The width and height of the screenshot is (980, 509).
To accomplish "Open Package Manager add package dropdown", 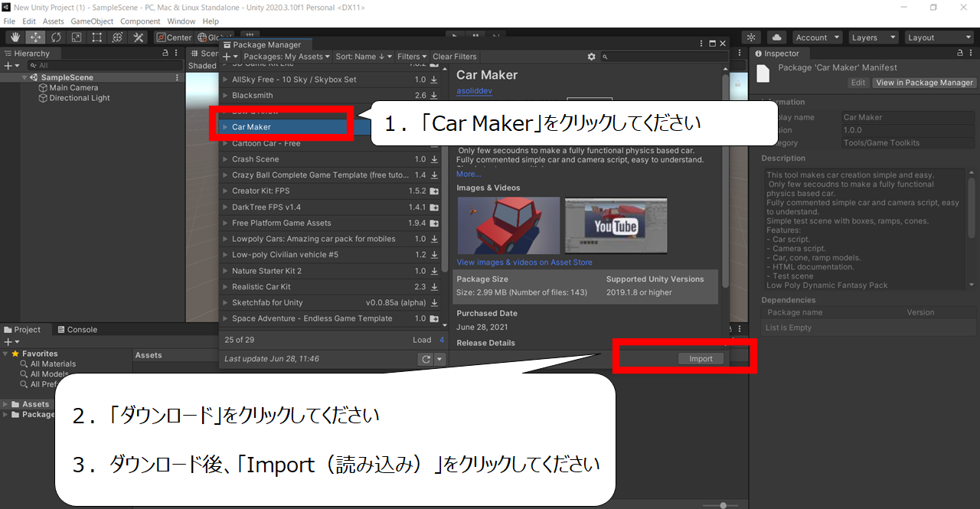I will point(229,57).
